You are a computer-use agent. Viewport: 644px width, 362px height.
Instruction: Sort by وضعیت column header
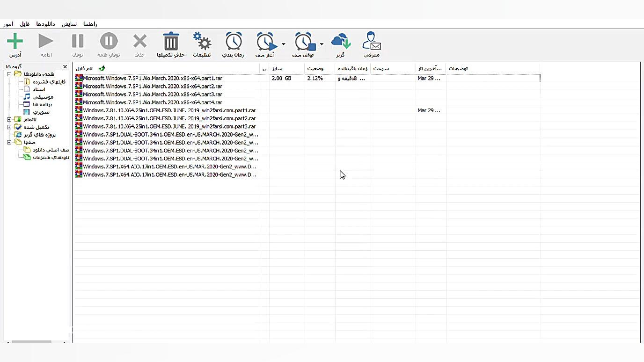(320, 69)
